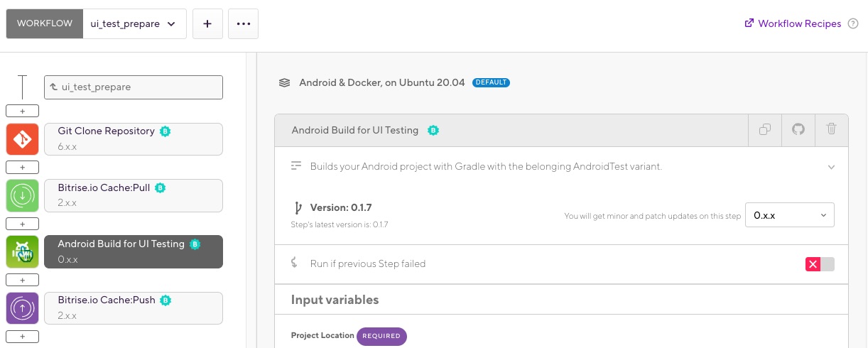Select the Git Clone Repository step
868x348 pixels.
(x=134, y=138)
